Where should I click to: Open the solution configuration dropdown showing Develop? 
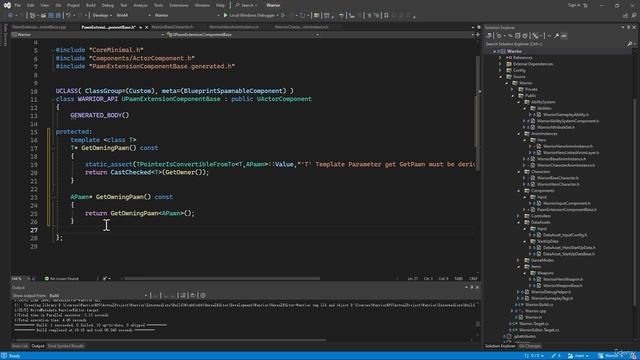pos(101,16)
